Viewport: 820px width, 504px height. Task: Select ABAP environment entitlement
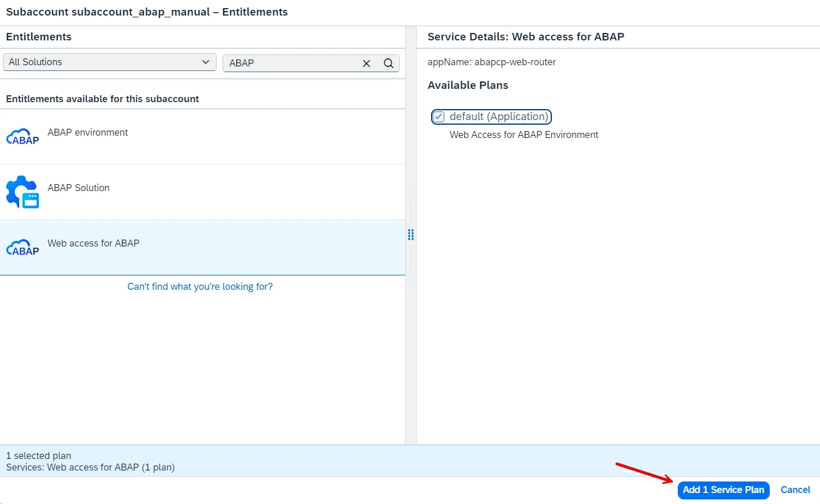(202, 137)
